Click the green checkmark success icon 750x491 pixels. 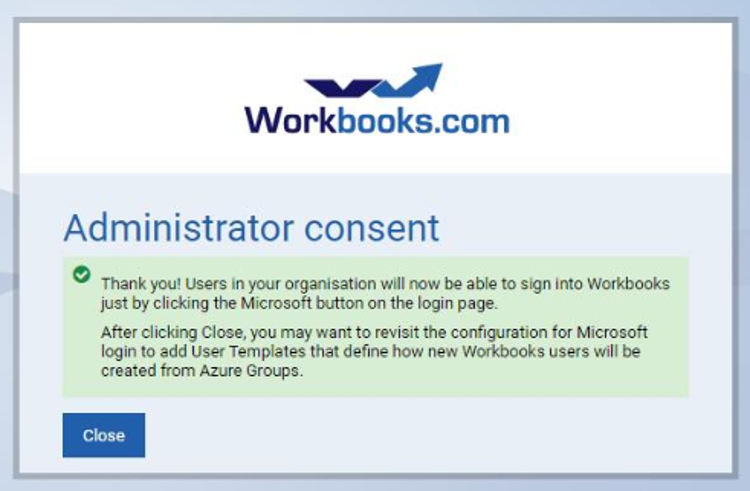[x=82, y=274]
